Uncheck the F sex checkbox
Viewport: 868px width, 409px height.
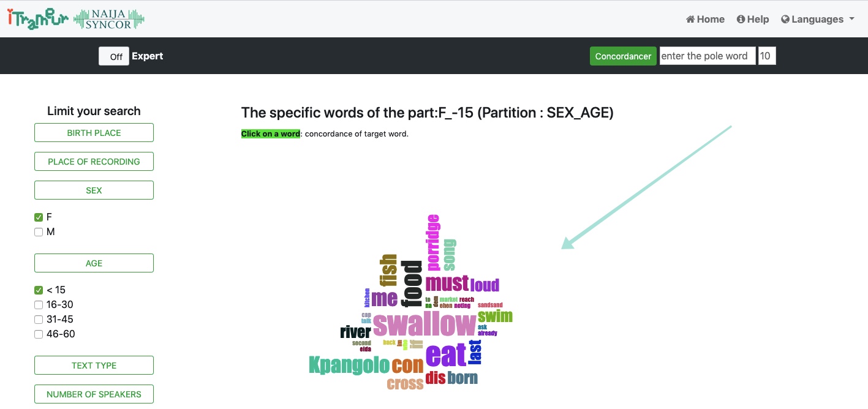click(39, 217)
